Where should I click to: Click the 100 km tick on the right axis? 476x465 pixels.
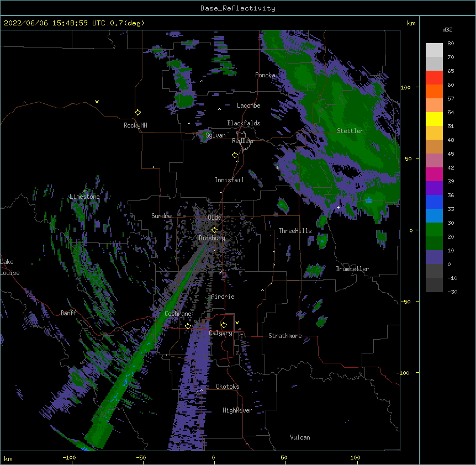coord(405,87)
